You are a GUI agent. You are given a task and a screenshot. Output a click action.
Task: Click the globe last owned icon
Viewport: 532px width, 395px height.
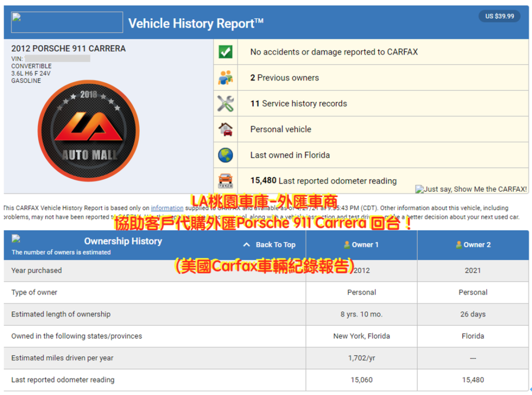(x=225, y=155)
